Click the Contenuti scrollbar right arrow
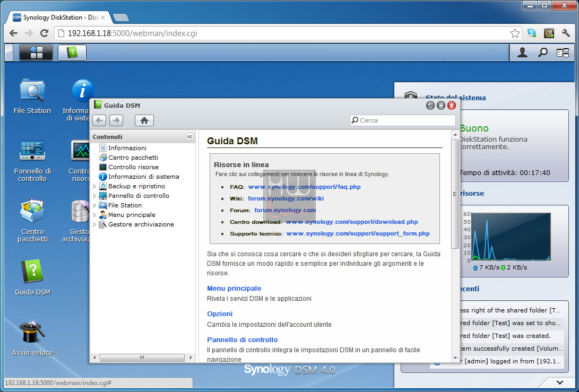The height and width of the screenshot is (392, 579). 191,358
